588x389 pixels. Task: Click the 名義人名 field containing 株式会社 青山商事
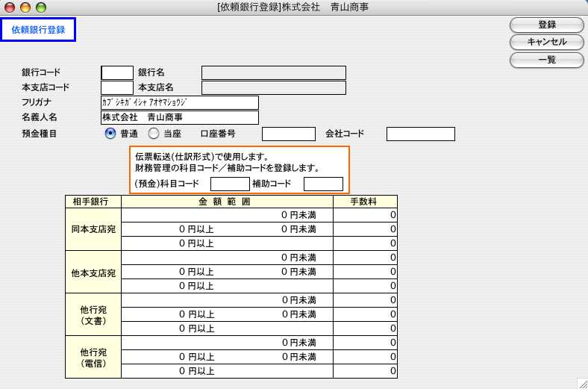(179, 117)
